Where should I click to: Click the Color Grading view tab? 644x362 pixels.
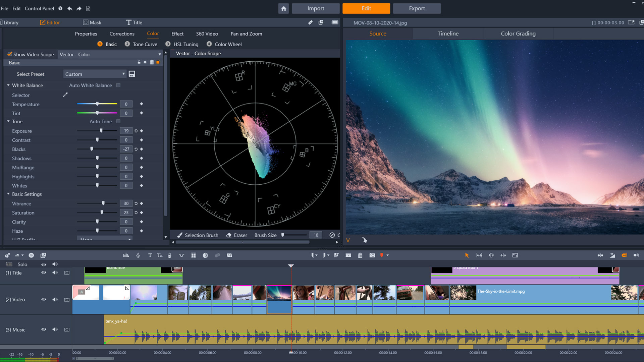pyautogui.click(x=518, y=33)
